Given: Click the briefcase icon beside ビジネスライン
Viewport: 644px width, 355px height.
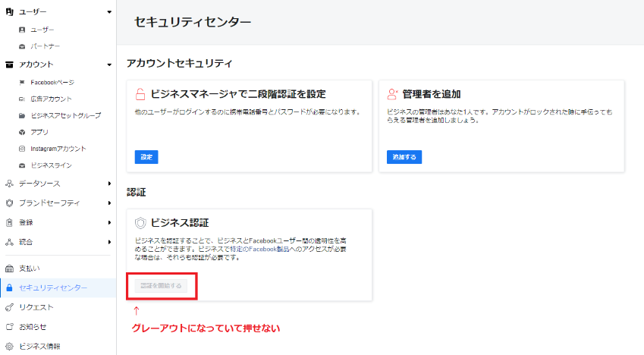Looking at the screenshot, I should tap(22, 165).
